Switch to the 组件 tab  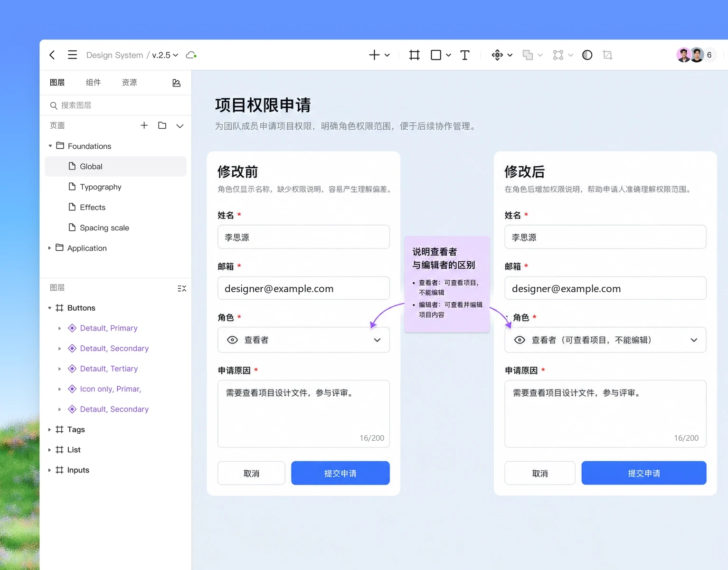pos(94,83)
